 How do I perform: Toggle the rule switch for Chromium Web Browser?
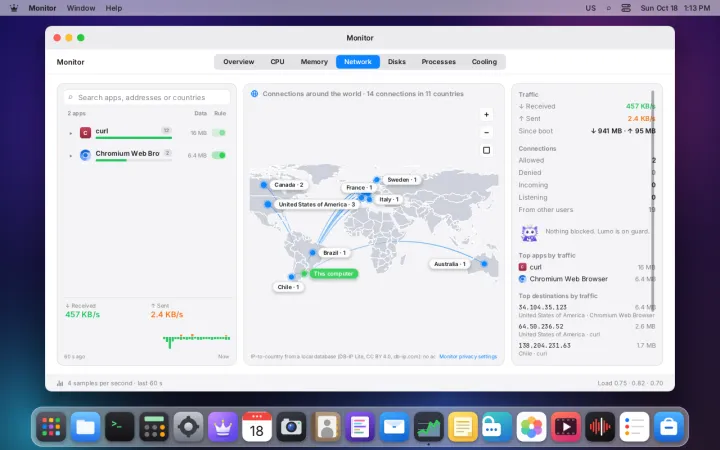coord(219,155)
